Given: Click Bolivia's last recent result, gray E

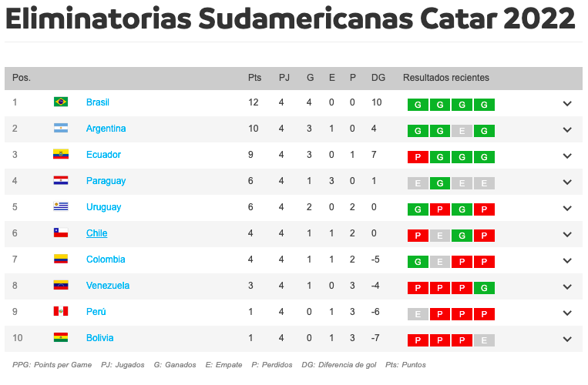Looking at the screenshot, I should click(x=484, y=340).
